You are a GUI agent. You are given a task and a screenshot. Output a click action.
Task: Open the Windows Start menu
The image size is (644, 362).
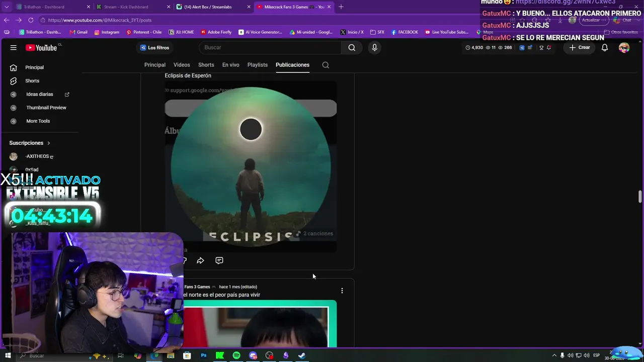point(8,355)
